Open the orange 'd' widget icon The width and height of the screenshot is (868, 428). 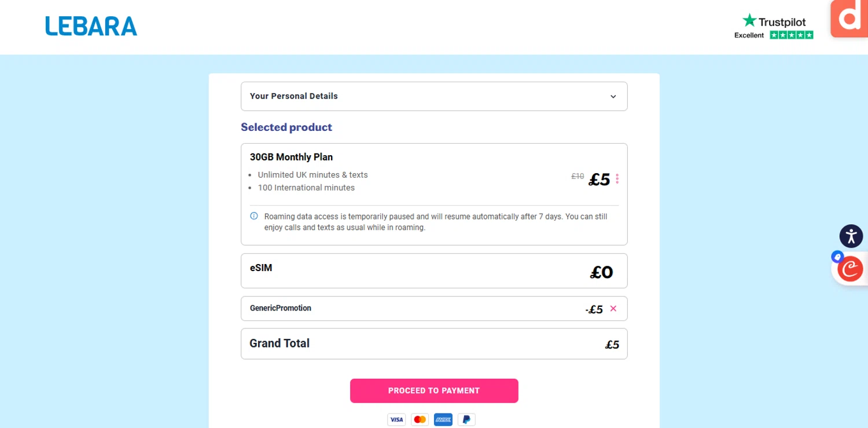point(849,19)
